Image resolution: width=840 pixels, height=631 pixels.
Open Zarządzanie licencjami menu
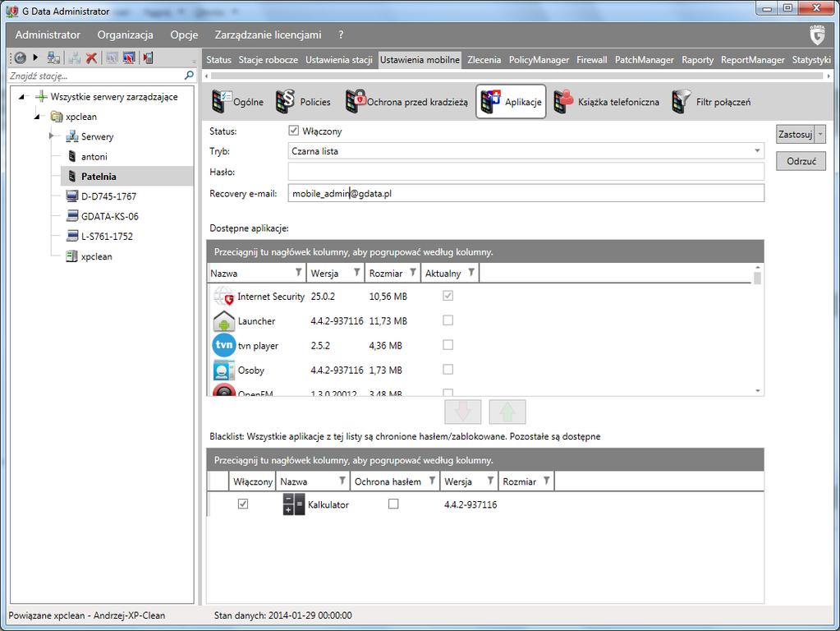click(x=269, y=35)
